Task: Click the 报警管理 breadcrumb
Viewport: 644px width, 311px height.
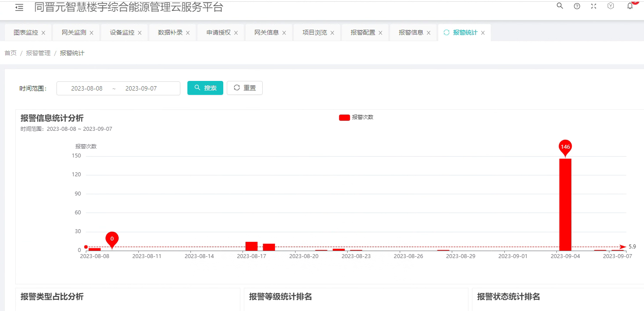Action: [x=38, y=53]
